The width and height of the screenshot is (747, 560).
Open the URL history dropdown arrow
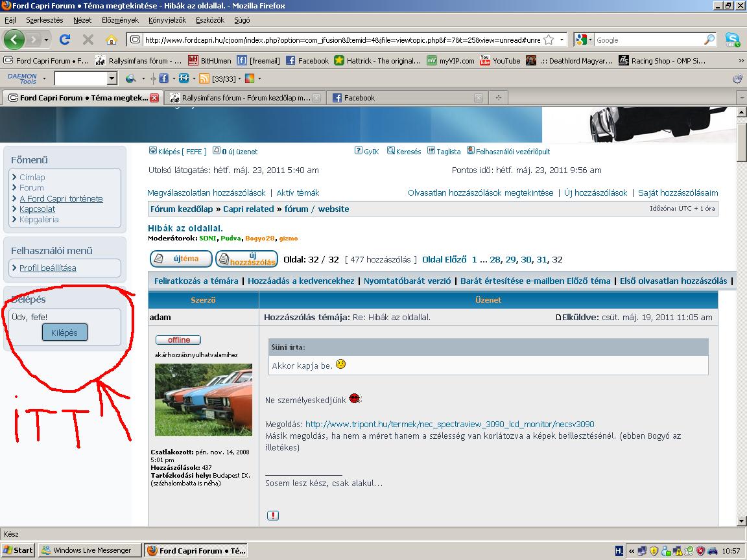point(562,40)
